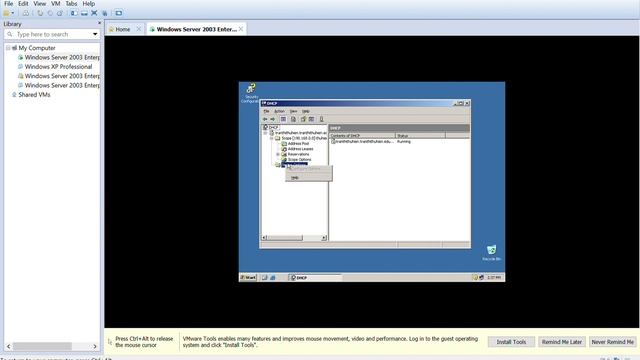The height and width of the screenshot is (360, 640).
Task: Open the Recycle Bin desktop icon
Action: pyautogui.click(x=491, y=252)
